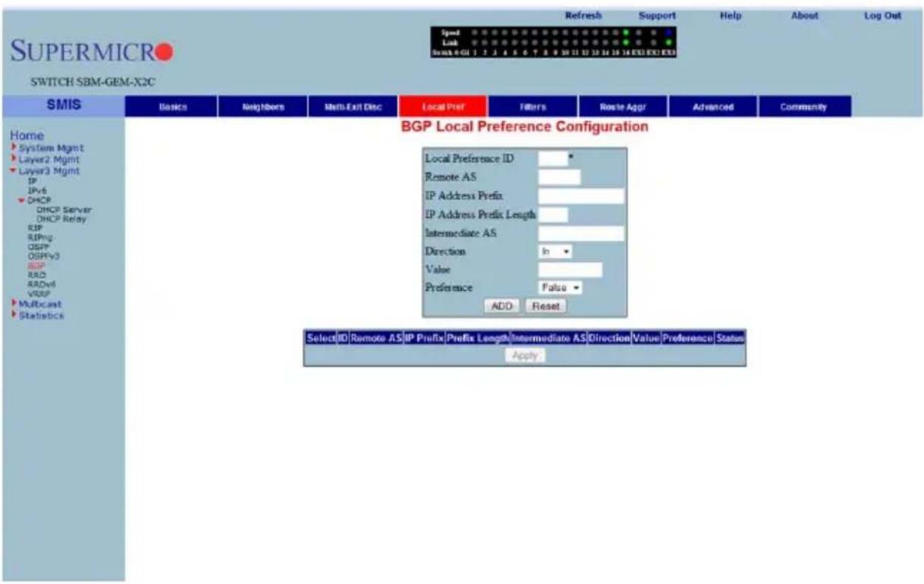Switch to the Neighbors tab
The image size is (924, 584).
click(x=261, y=107)
